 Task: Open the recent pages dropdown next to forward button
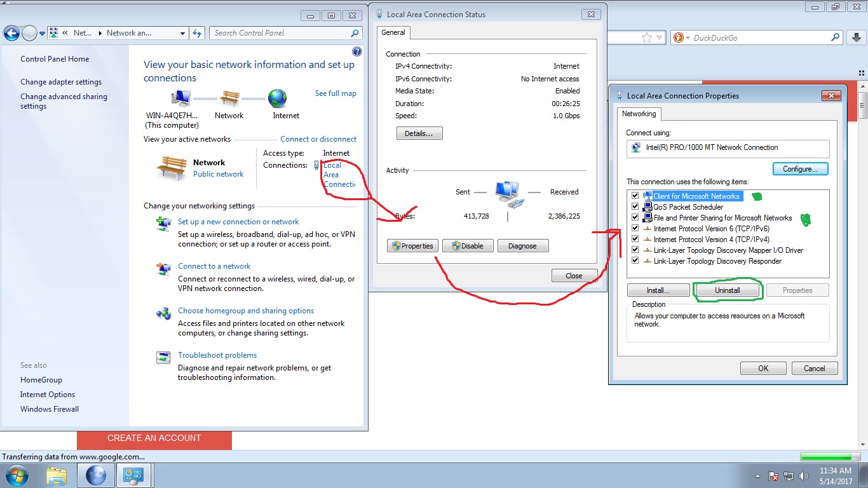point(42,33)
